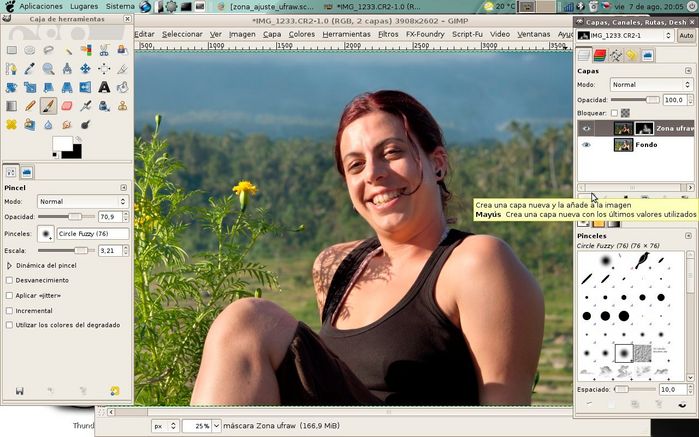This screenshot has height=437, width=699.
Task: Open the Capas panel configuration menu button
Action: pyautogui.click(x=688, y=71)
